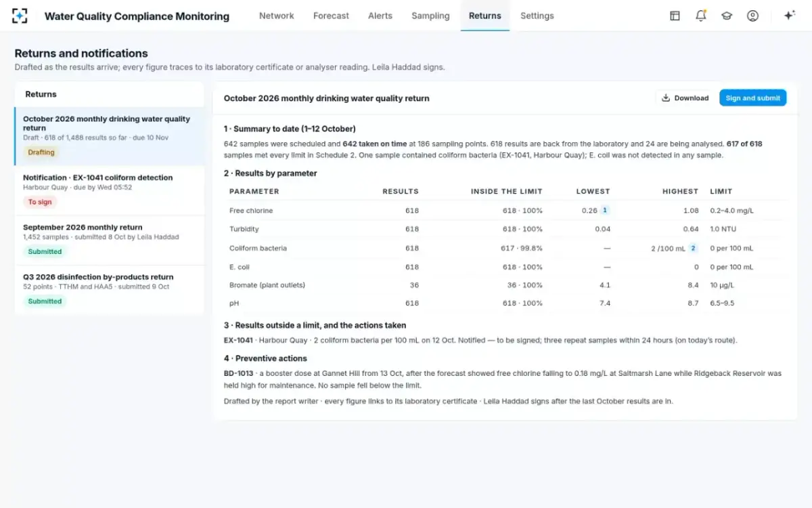Screen dimensions: 812x508
Task: Click the turbidity highest value 0.64
Action: coord(691,230)
